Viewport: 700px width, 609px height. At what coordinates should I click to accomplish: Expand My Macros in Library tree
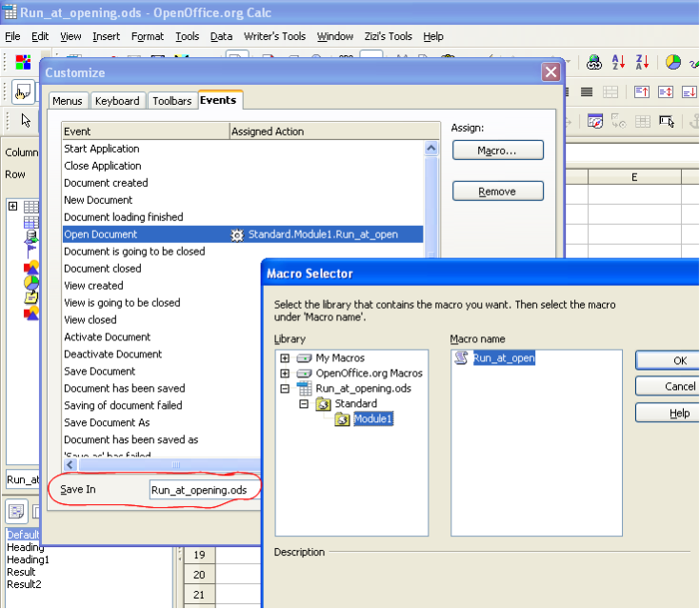tap(285, 358)
